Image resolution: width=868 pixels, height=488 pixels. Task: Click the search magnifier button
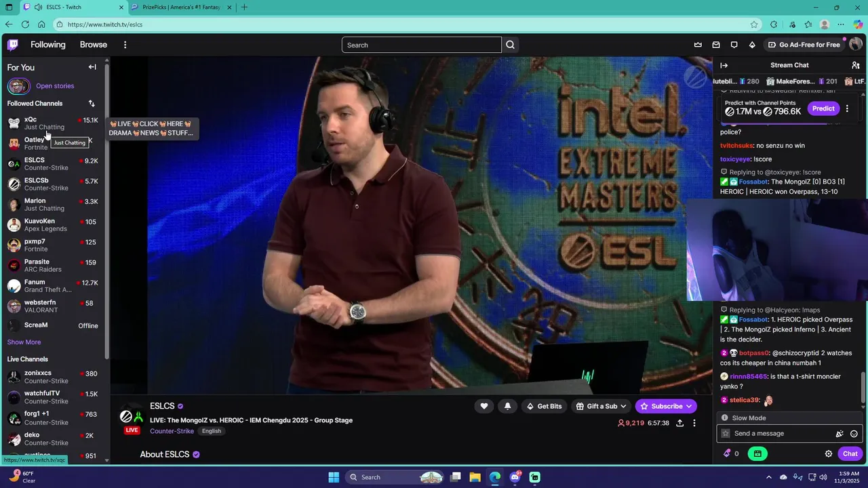coord(511,45)
